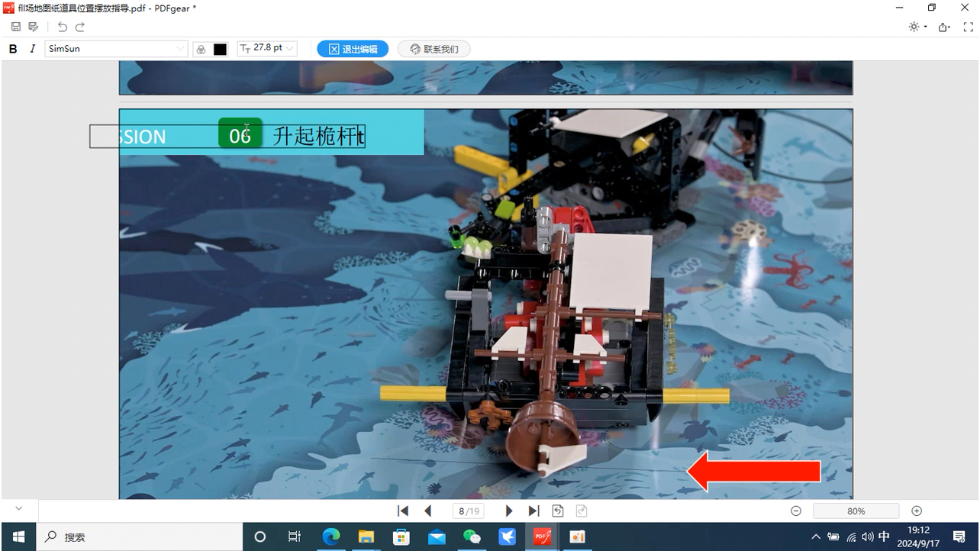This screenshot has height=551, width=980.
Task: Click the Redo arrow icon
Action: (x=79, y=27)
